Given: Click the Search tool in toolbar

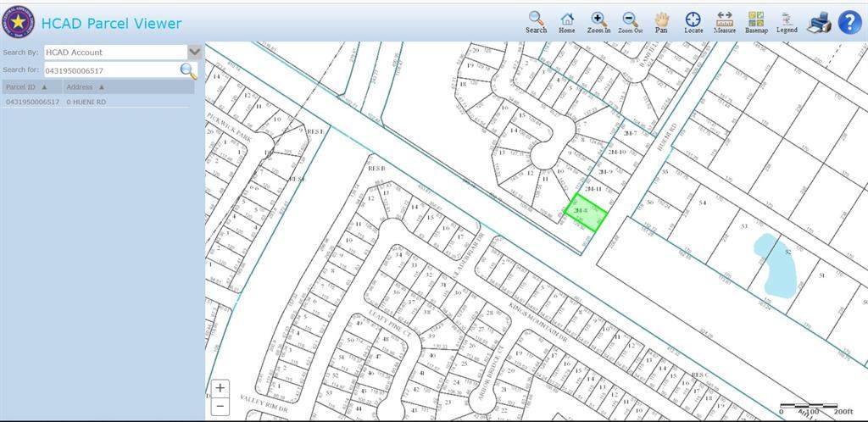Looking at the screenshot, I should pos(536,22).
